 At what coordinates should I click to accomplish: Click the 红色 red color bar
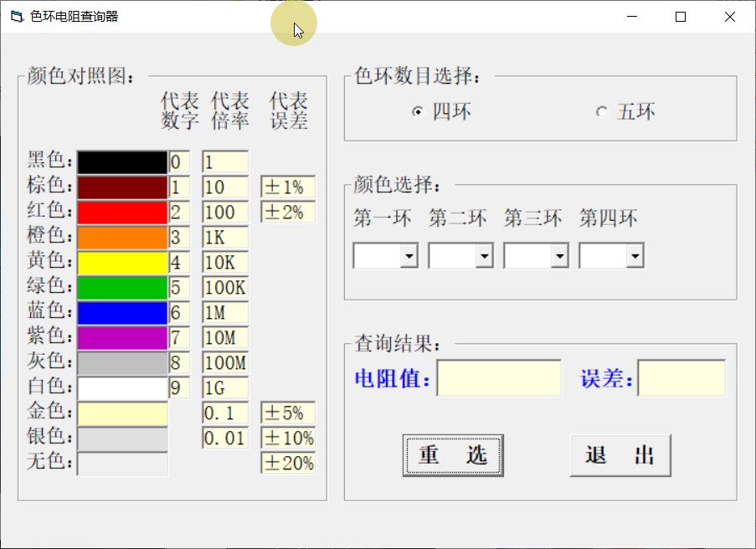(x=121, y=212)
